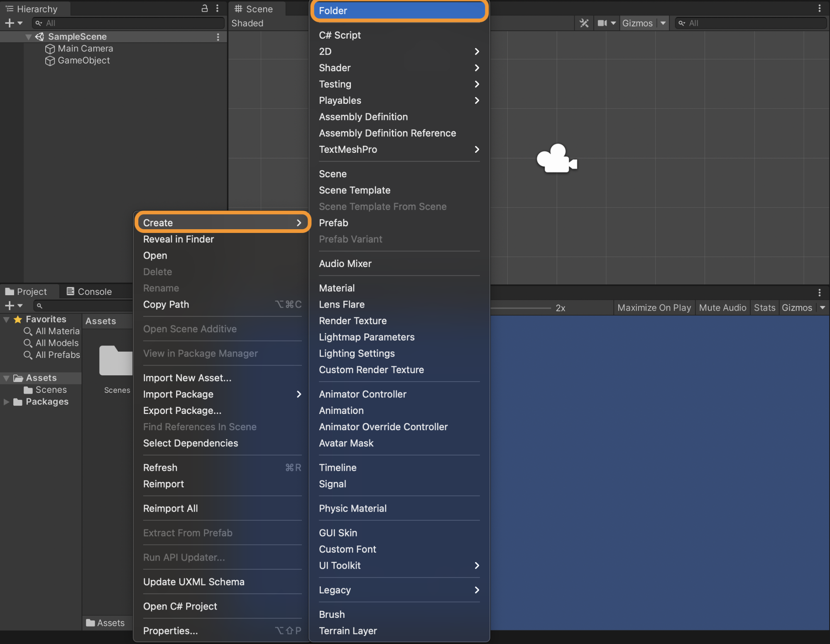Open the Hierarchy panel three-dot menu

217,8
